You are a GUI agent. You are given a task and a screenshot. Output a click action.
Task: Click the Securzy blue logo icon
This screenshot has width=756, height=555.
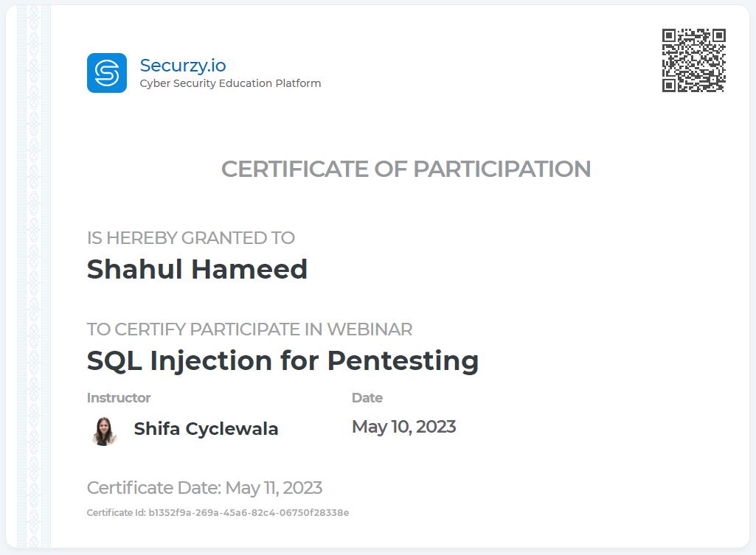point(106,73)
